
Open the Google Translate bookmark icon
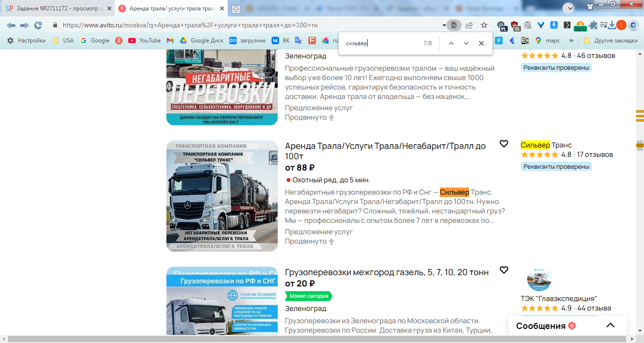[x=298, y=41]
